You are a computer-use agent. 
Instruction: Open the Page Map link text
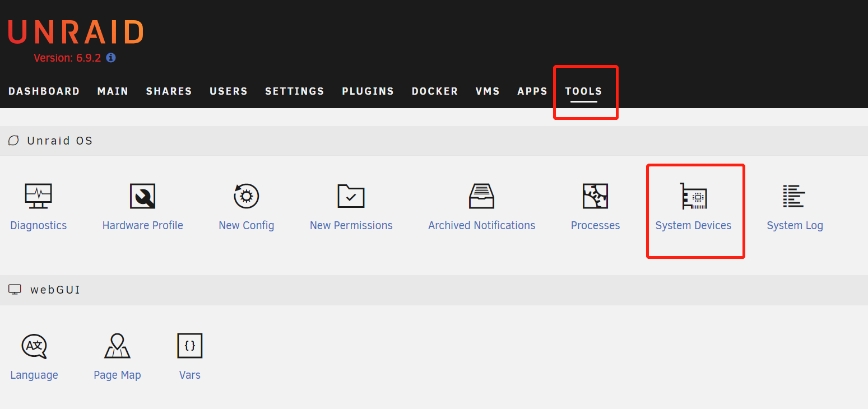coord(117,375)
